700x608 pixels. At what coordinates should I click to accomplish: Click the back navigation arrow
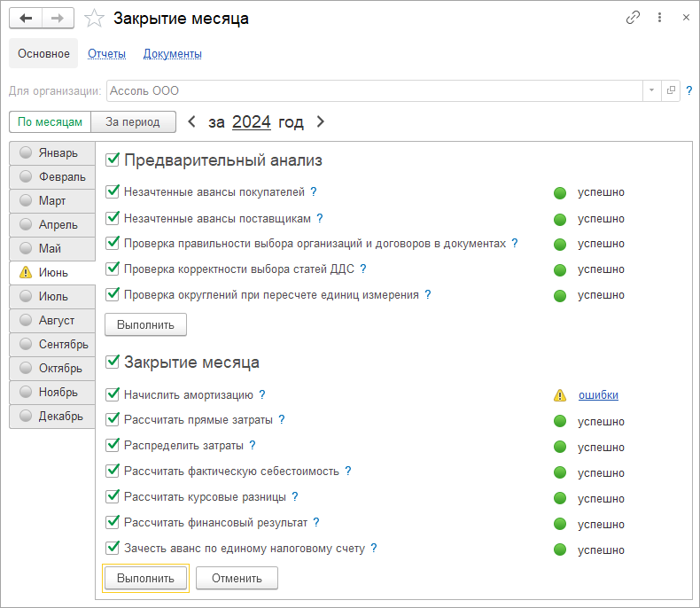click(x=26, y=18)
